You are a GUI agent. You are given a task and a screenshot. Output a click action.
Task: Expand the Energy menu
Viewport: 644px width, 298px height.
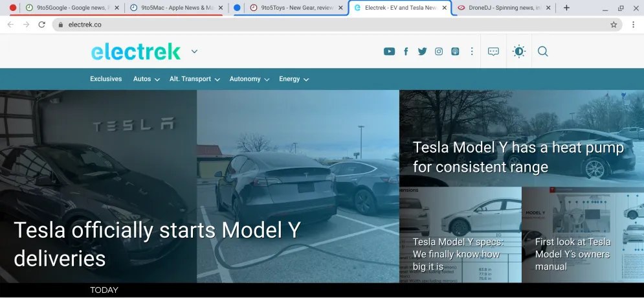point(294,79)
